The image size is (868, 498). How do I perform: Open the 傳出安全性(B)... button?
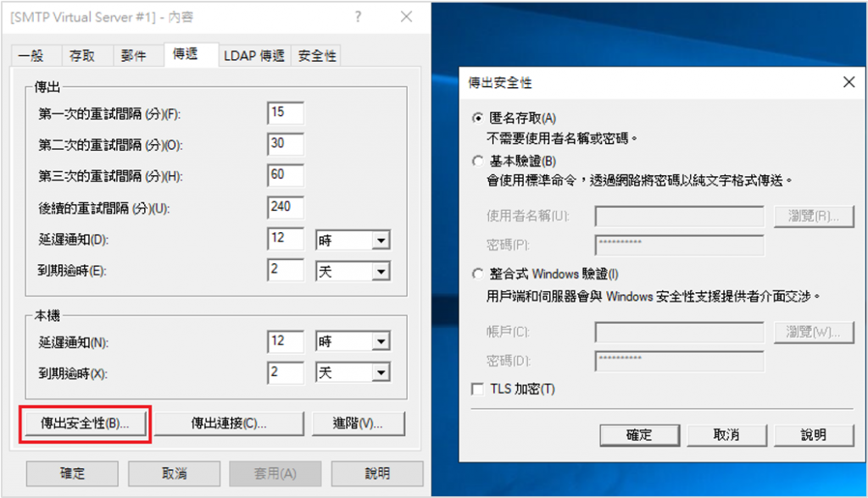pyautogui.click(x=86, y=423)
